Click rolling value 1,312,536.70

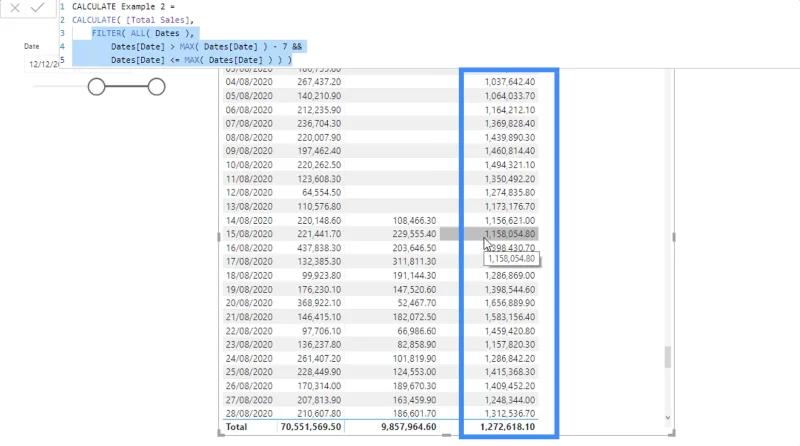point(510,413)
